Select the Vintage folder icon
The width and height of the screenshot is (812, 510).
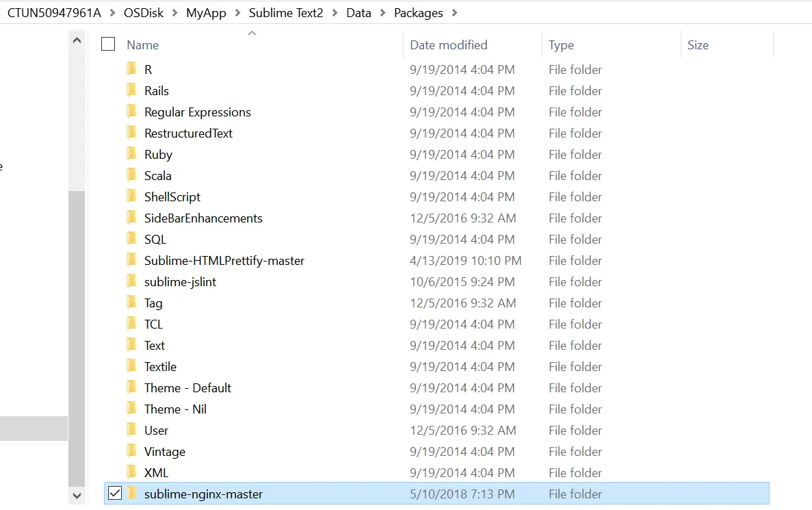[131, 451]
